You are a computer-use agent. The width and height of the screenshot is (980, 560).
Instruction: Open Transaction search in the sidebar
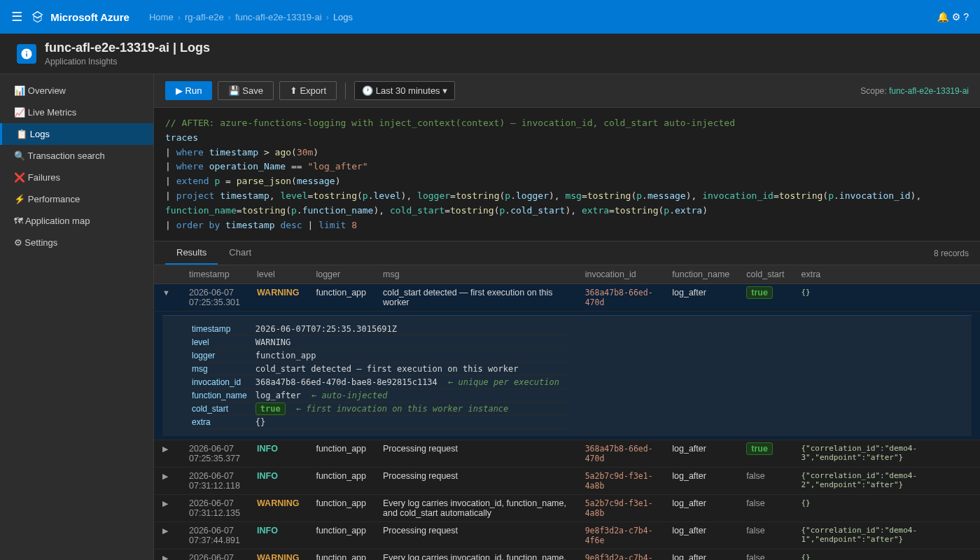tap(77, 155)
